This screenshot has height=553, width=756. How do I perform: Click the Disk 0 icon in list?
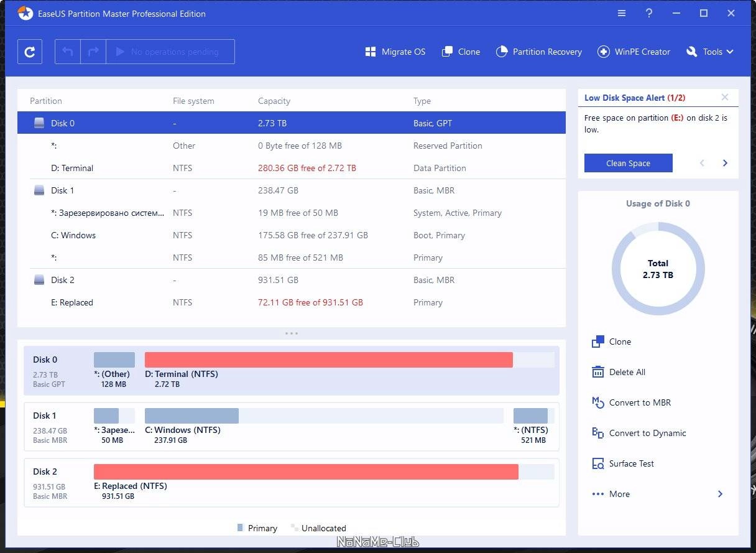coord(39,123)
